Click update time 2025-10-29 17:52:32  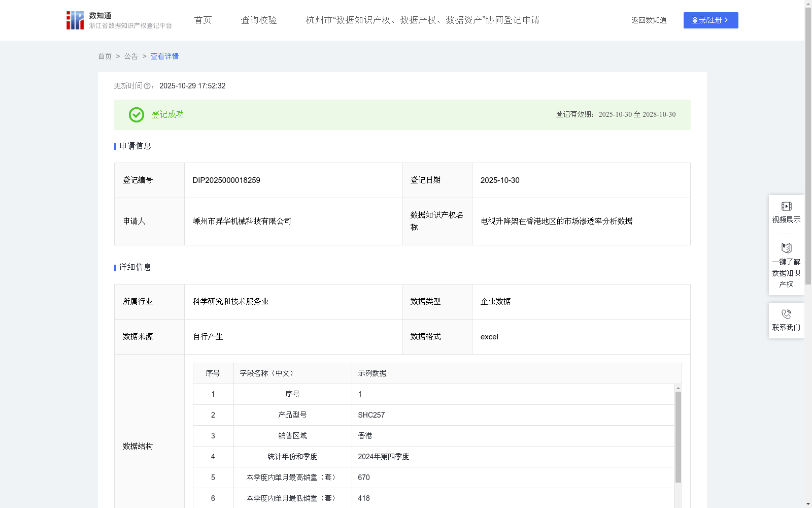tap(192, 86)
